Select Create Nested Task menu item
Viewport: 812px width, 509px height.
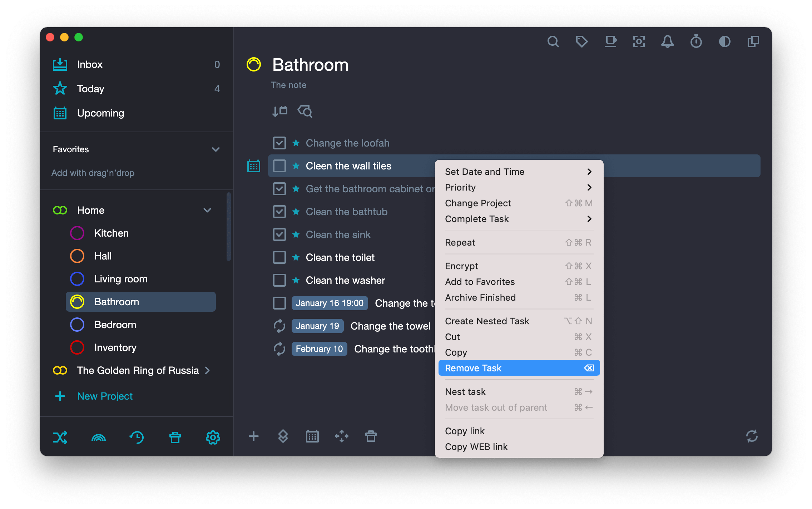(x=519, y=321)
